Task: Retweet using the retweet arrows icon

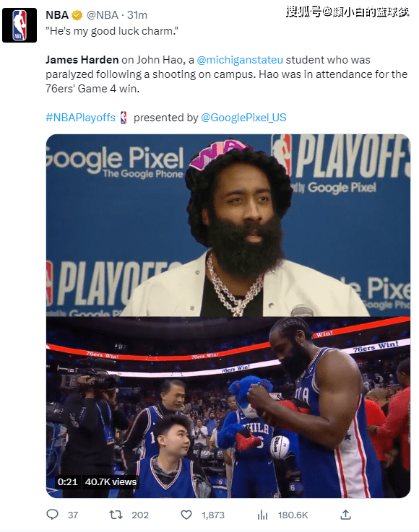Action: (x=116, y=515)
